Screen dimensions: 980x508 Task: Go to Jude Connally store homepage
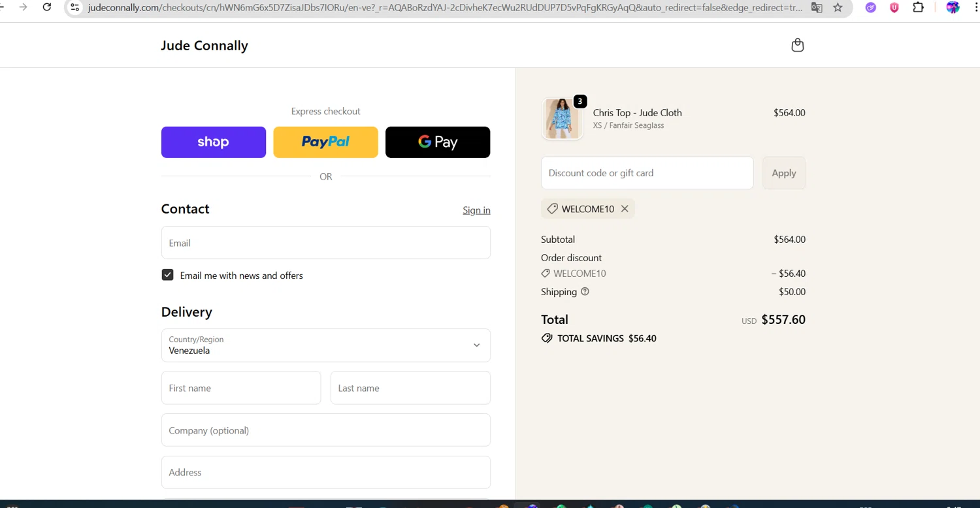(204, 46)
